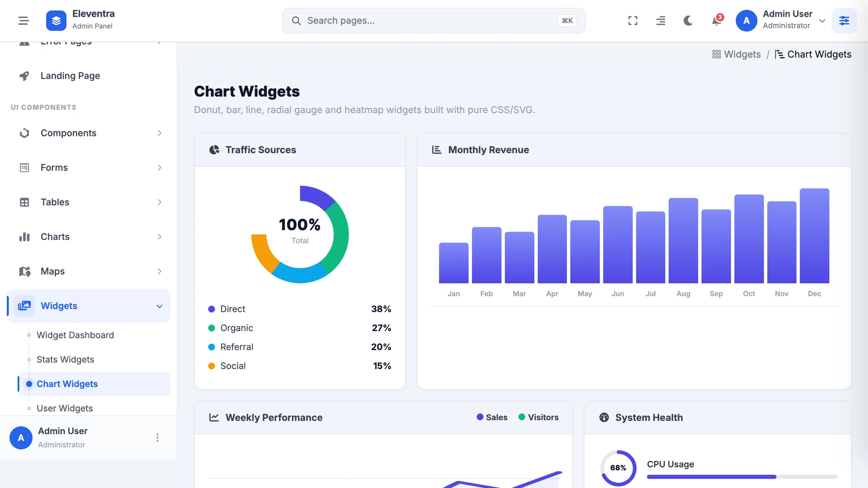This screenshot has width=868, height=488.
Task: Click the Maps pin icon
Action: [x=24, y=271]
